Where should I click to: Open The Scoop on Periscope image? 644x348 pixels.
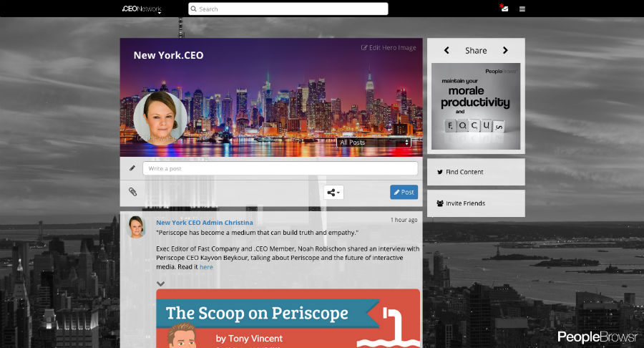click(x=288, y=319)
